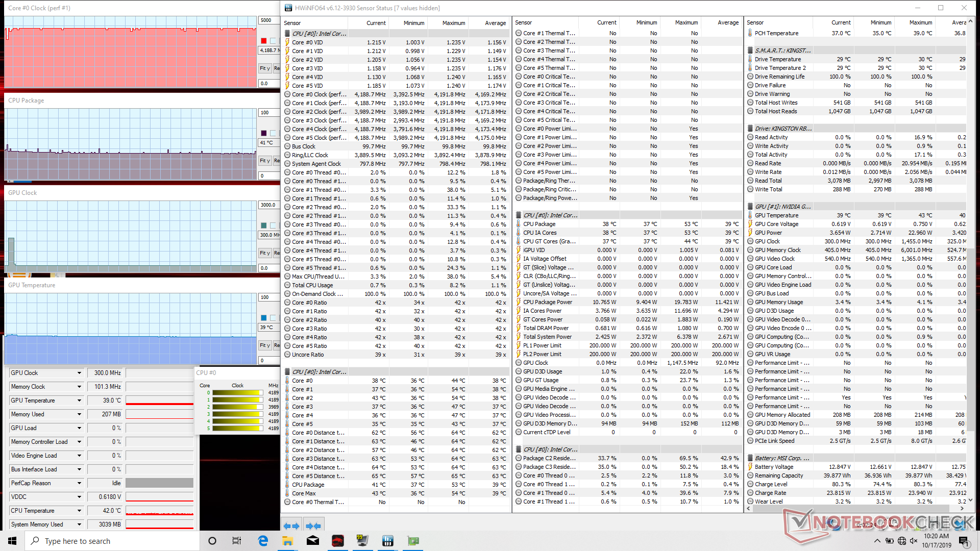Select the Charge Level battery row
This screenshot has height=551, width=980.
click(856, 484)
